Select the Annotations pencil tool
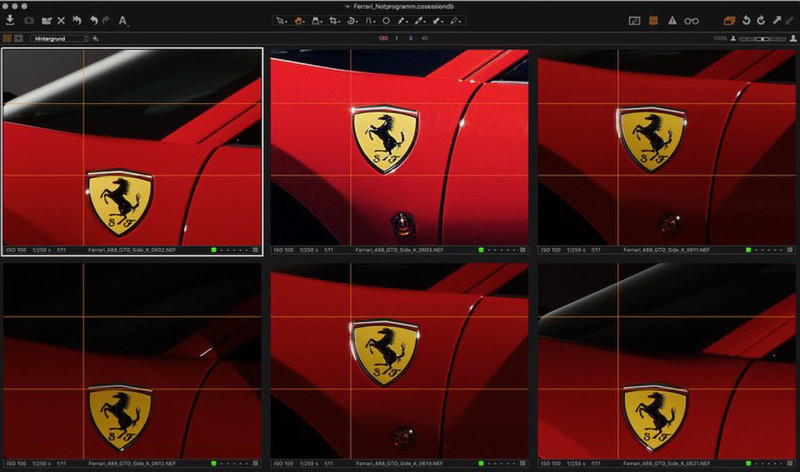The width and height of the screenshot is (800, 472). 454,21
